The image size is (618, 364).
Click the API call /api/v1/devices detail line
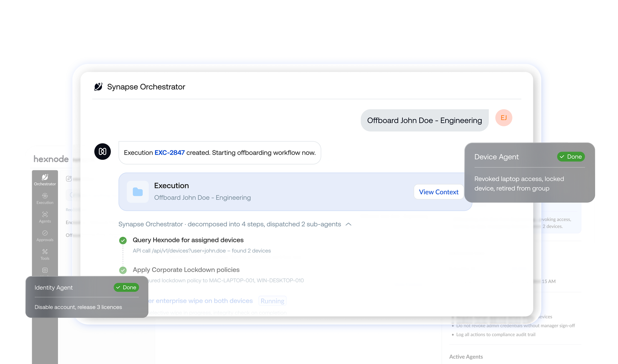coord(202,251)
